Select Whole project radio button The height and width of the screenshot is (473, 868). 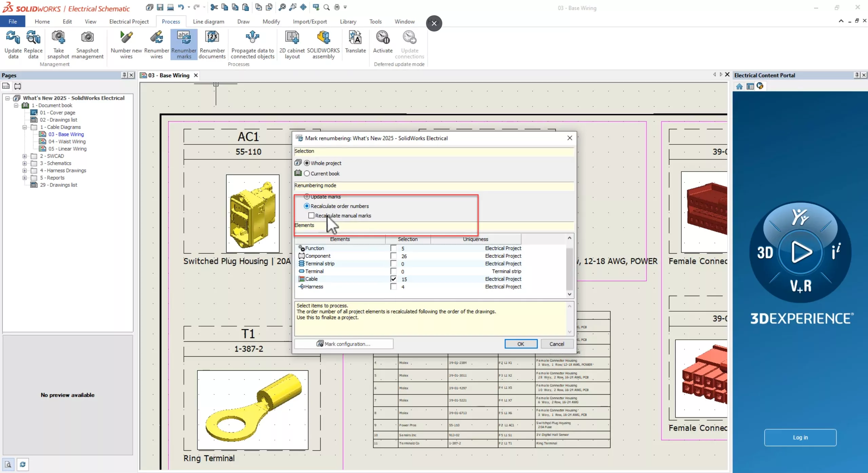307,163
